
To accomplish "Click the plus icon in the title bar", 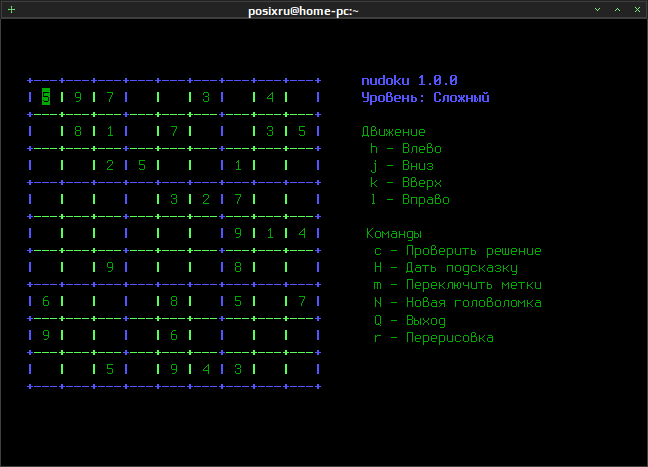I will pos(12,10).
